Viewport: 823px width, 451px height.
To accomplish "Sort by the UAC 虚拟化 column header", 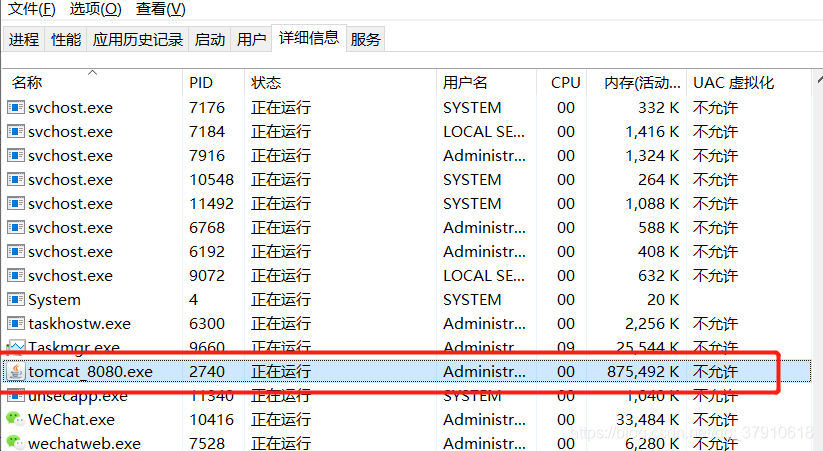I will pyautogui.click(x=749, y=82).
